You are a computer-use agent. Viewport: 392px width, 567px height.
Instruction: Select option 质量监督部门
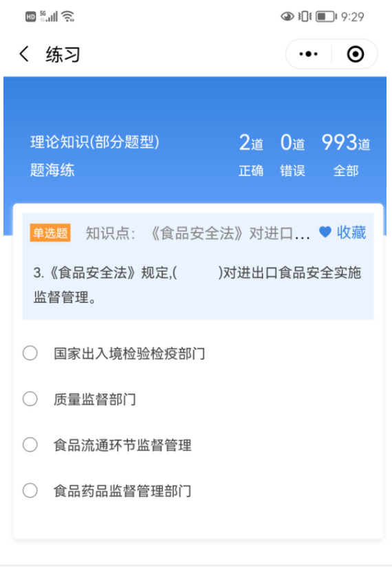[79, 399]
